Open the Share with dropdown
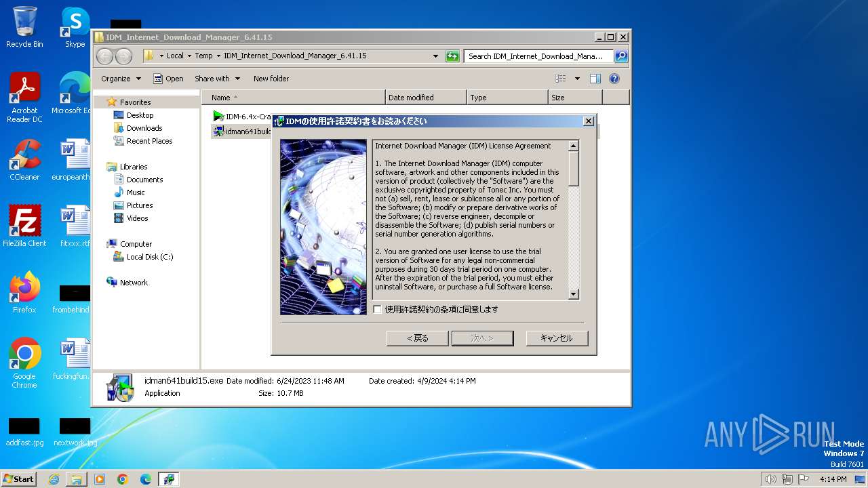The height and width of the screenshot is (488, 868). 216,79
